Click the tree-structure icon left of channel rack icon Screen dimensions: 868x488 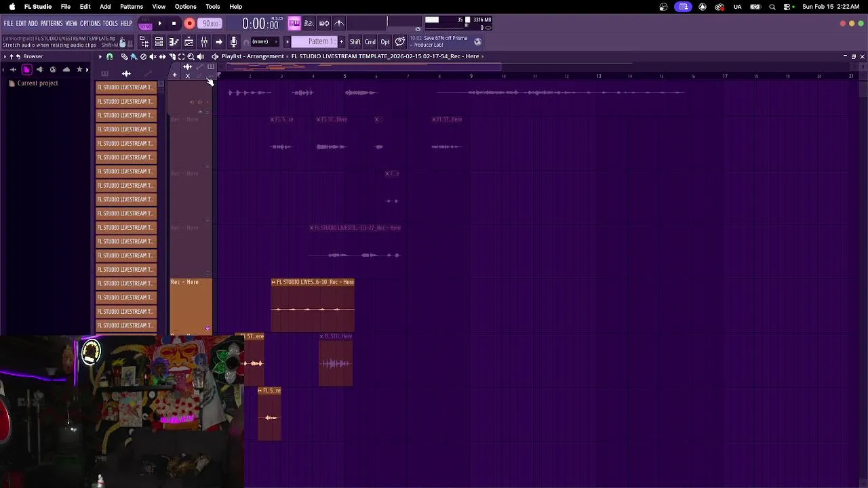point(144,42)
